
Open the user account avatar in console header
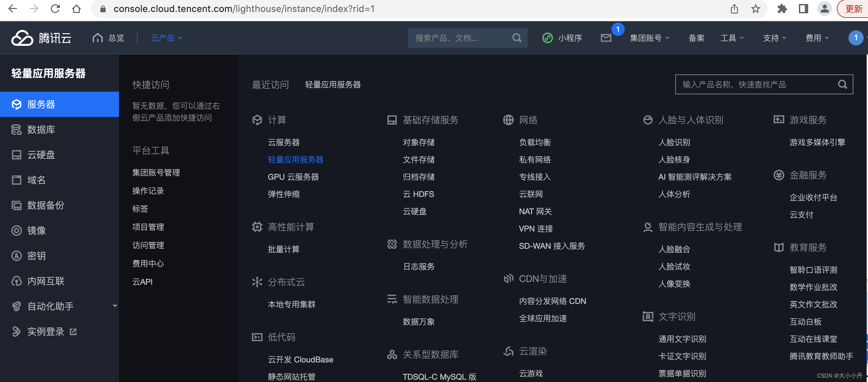click(x=855, y=38)
